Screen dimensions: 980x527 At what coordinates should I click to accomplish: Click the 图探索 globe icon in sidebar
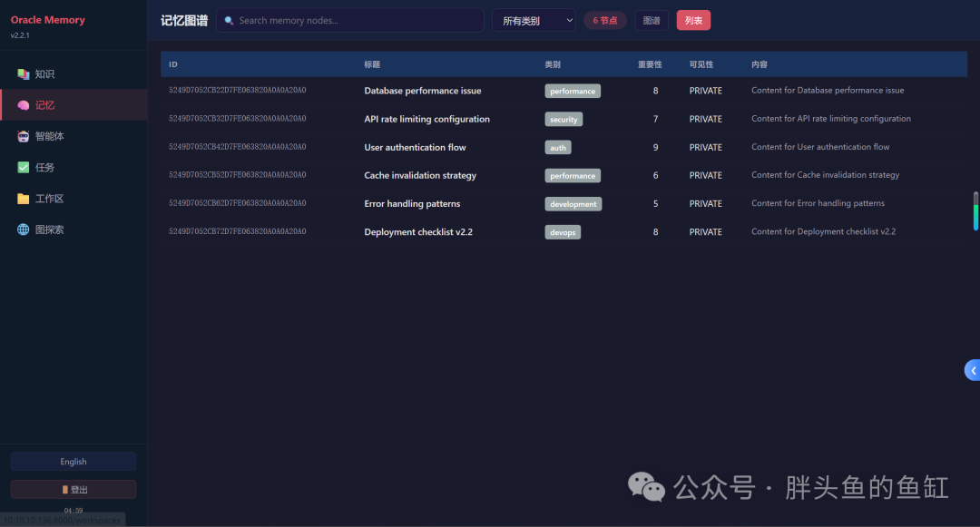23,229
